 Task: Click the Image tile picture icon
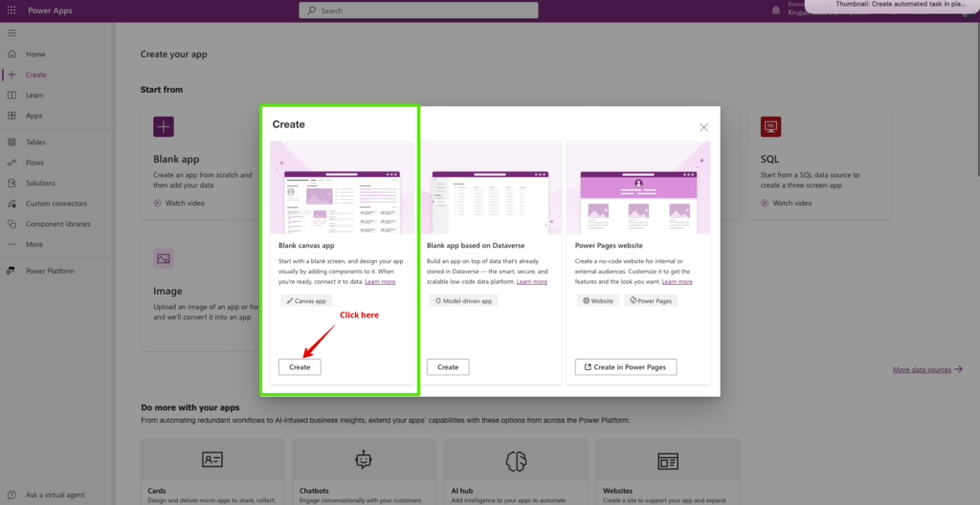[163, 259]
